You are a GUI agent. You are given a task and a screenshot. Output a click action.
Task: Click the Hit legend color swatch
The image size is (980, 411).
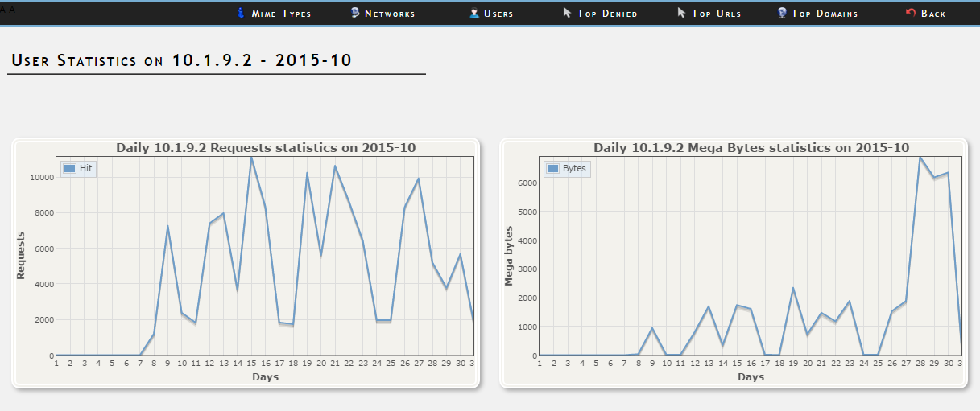[69, 168]
